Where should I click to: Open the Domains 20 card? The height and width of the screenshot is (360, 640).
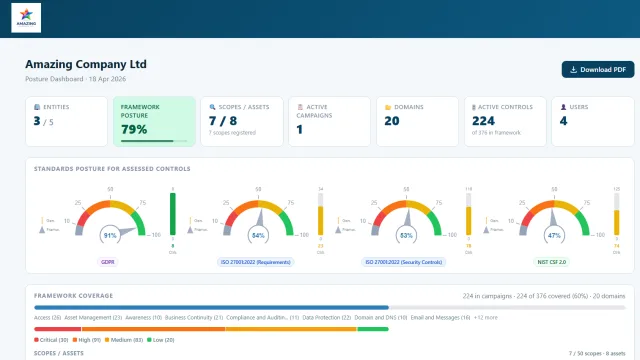(417, 122)
